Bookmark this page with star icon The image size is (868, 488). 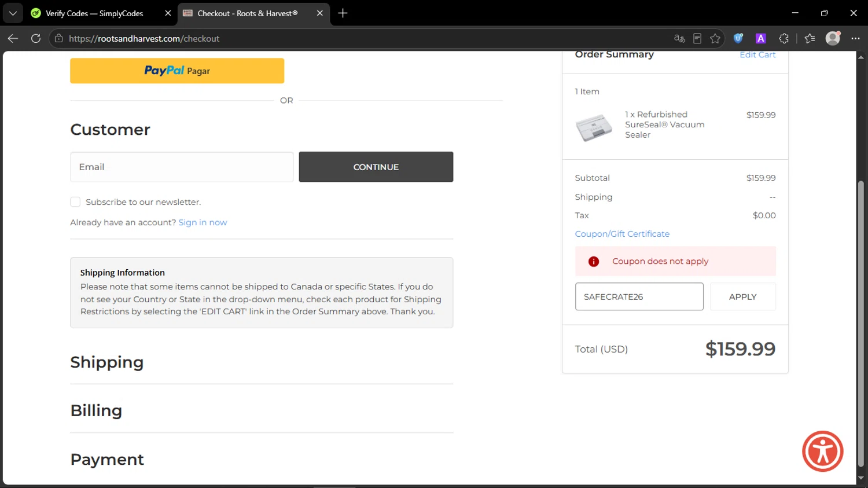[715, 38]
